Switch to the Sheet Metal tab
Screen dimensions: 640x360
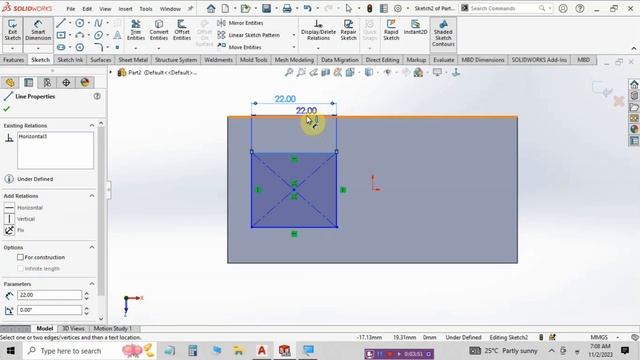[133, 60]
